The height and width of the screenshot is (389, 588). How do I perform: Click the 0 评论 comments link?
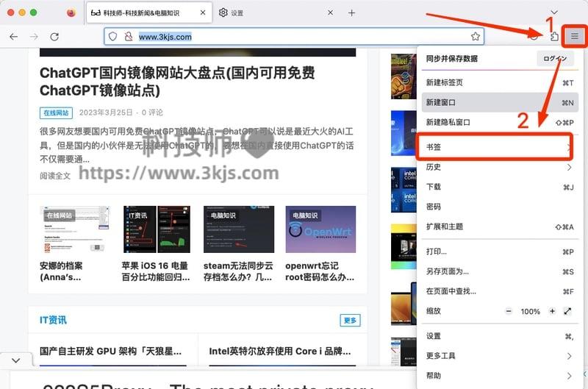[152, 113]
